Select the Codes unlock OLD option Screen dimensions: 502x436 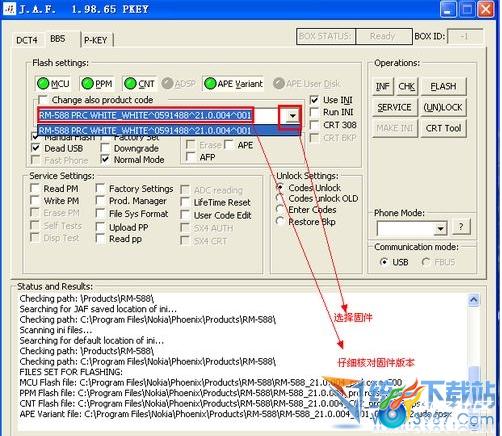280,198
